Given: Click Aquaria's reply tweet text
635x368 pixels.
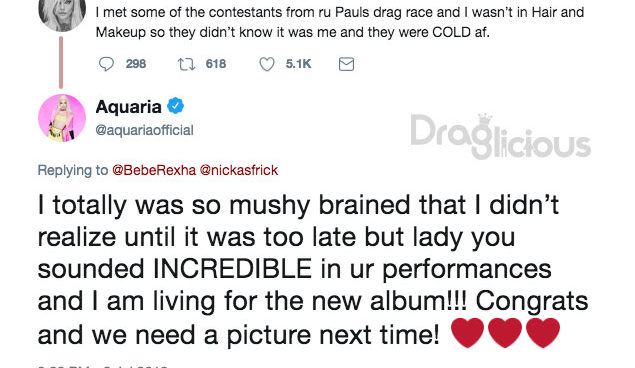Looking at the screenshot, I should pyautogui.click(x=313, y=270).
